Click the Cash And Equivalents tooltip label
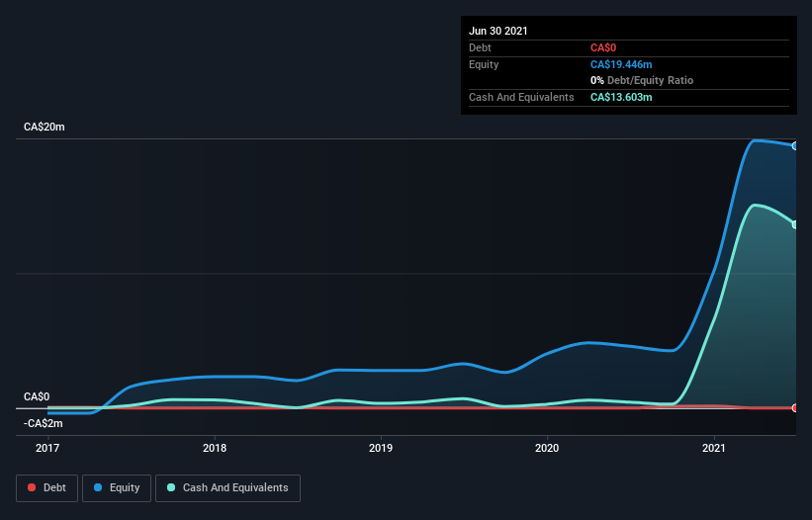 pyautogui.click(x=521, y=97)
